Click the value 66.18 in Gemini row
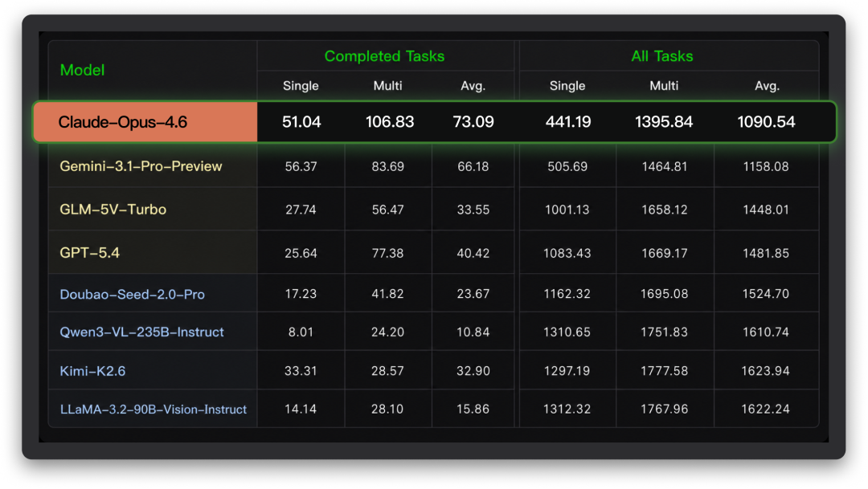 point(473,166)
